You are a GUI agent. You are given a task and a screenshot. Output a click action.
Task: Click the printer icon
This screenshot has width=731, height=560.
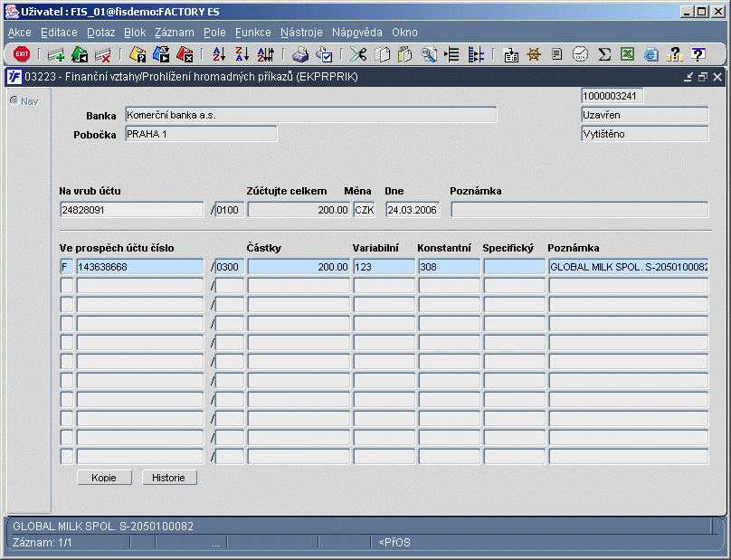coord(300,55)
